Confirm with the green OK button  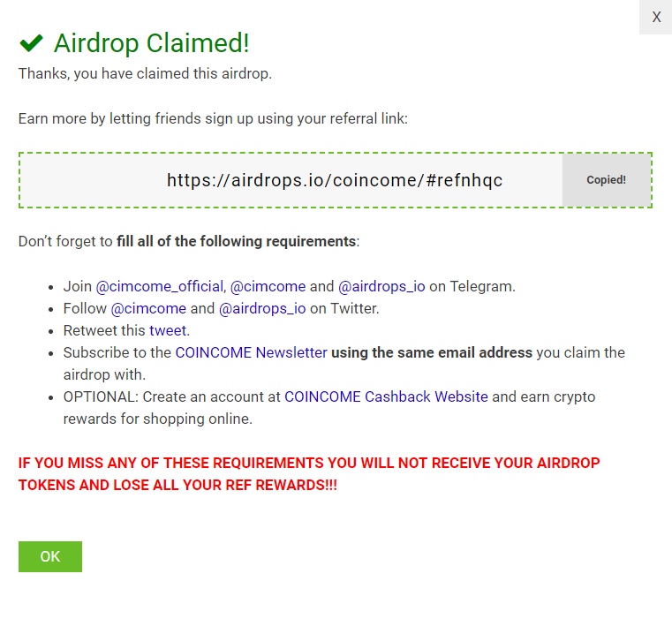click(50, 556)
